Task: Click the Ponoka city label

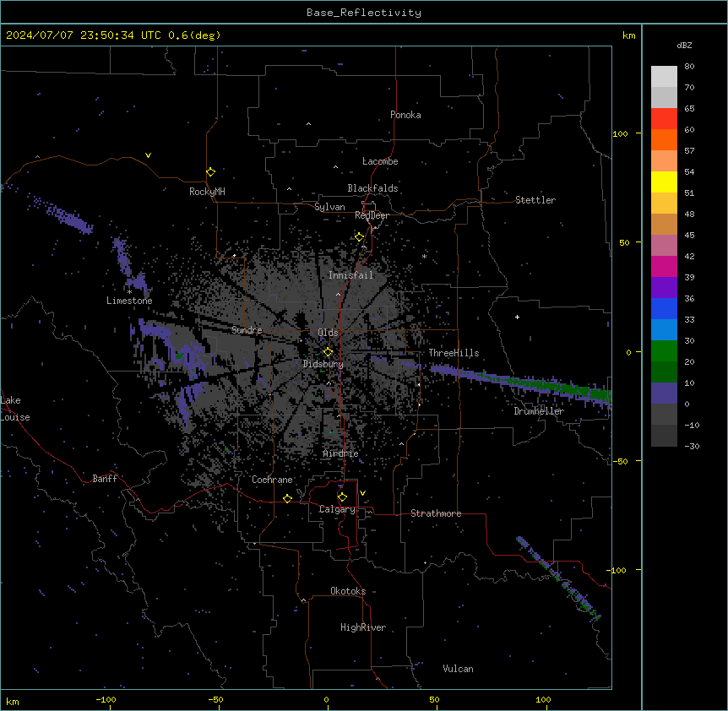Action: pyautogui.click(x=405, y=115)
